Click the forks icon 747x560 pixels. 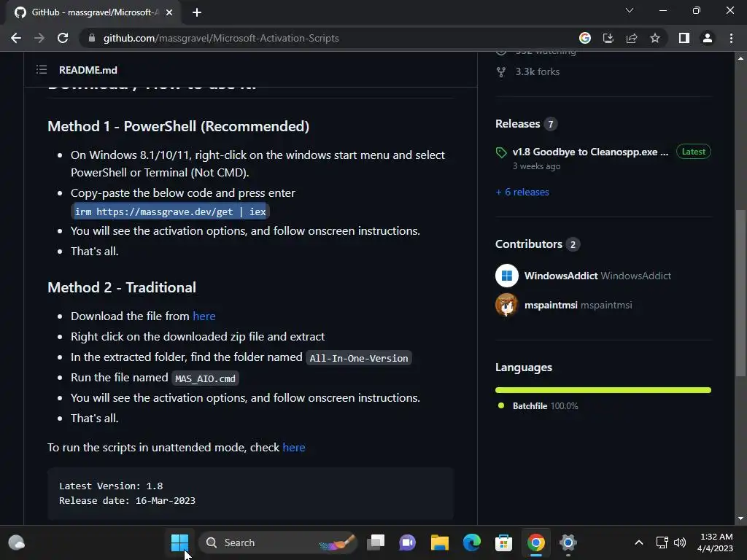pos(500,72)
